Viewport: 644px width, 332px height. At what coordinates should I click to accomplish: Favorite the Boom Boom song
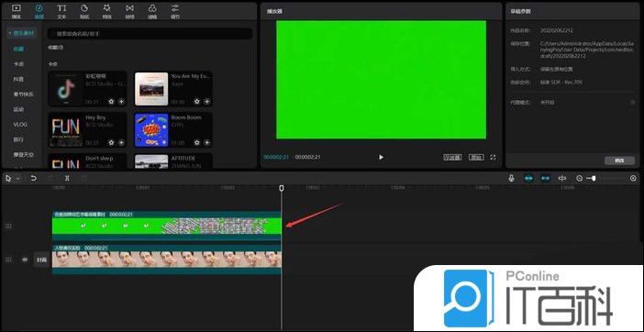(196, 142)
